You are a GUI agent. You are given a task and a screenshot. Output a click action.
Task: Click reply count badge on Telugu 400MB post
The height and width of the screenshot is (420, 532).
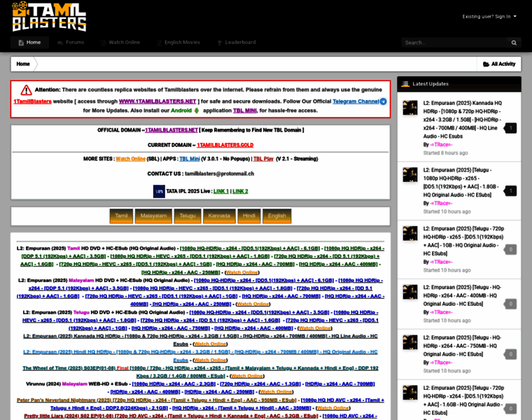click(510, 304)
